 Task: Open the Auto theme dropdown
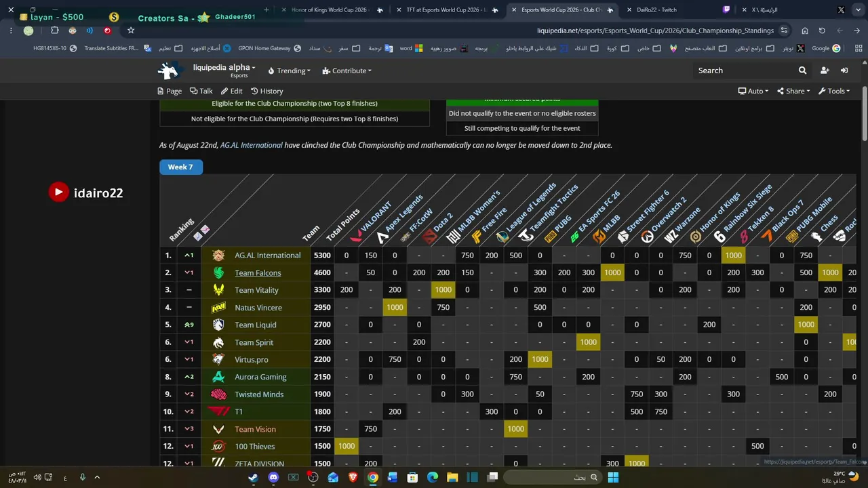point(753,91)
